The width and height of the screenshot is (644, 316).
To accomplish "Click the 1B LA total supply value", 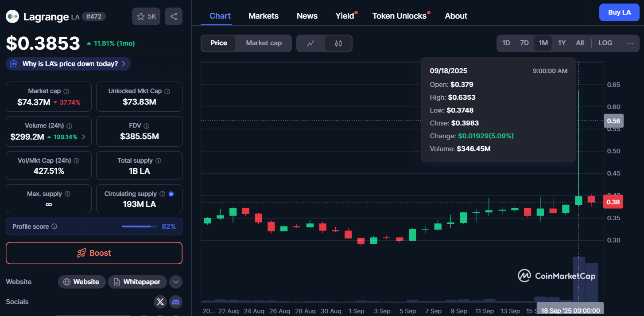I will tap(139, 171).
